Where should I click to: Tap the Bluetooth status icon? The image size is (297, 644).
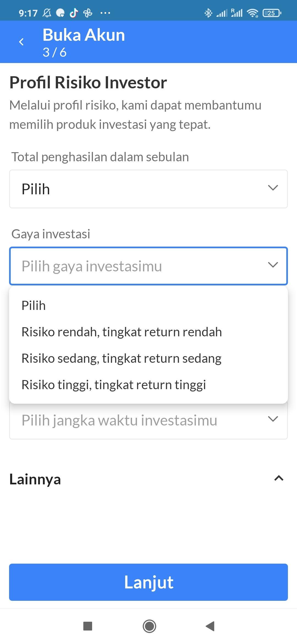[x=208, y=13]
